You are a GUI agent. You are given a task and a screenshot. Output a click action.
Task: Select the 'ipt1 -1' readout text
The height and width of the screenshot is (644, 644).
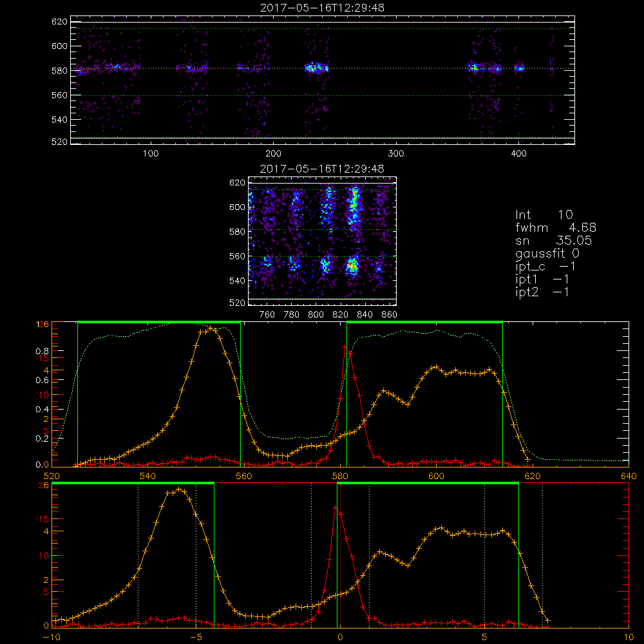pos(542,279)
